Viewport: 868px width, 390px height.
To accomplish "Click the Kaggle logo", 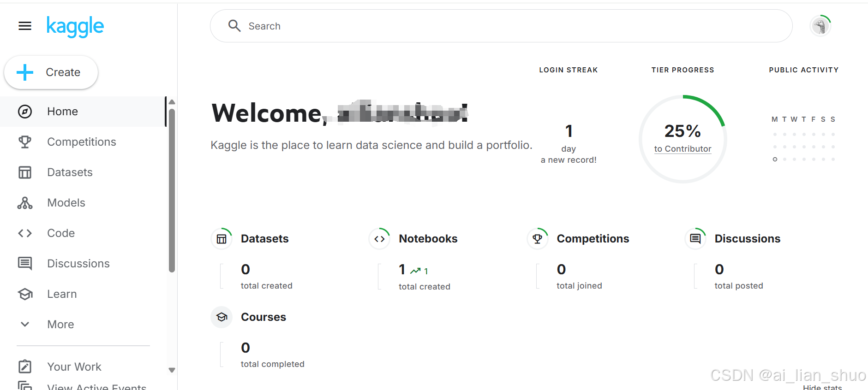I will click(75, 27).
